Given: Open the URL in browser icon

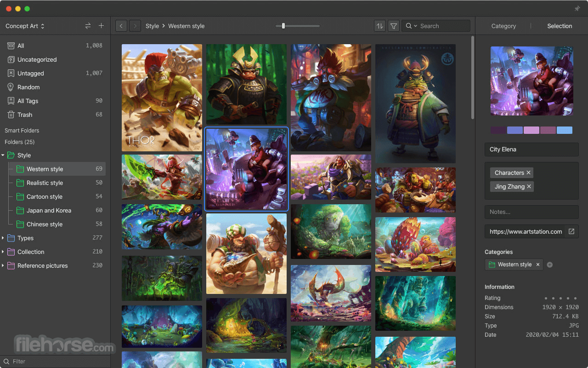Looking at the screenshot, I should point(571,231).
